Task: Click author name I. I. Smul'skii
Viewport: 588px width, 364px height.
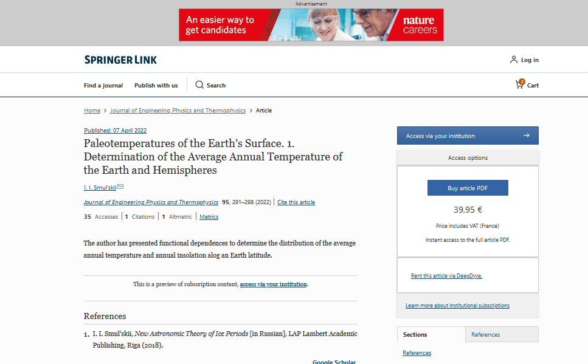Action: [100, 188]
